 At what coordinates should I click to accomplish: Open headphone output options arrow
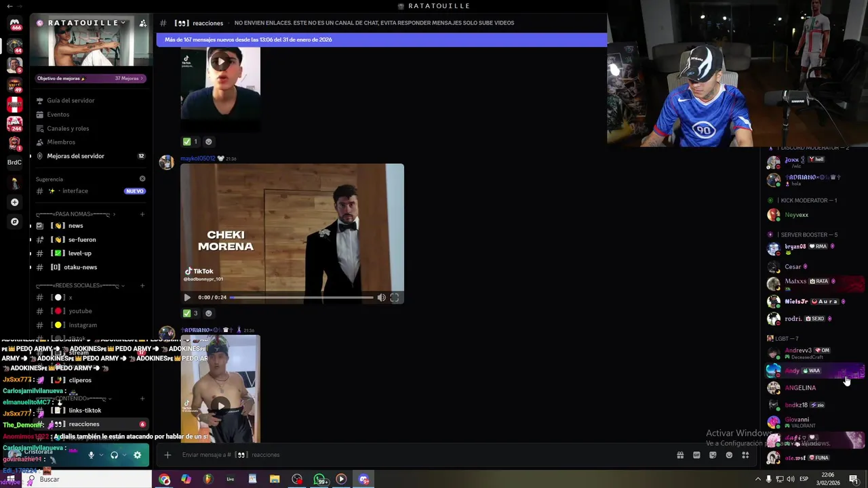(x=125, y=455)
